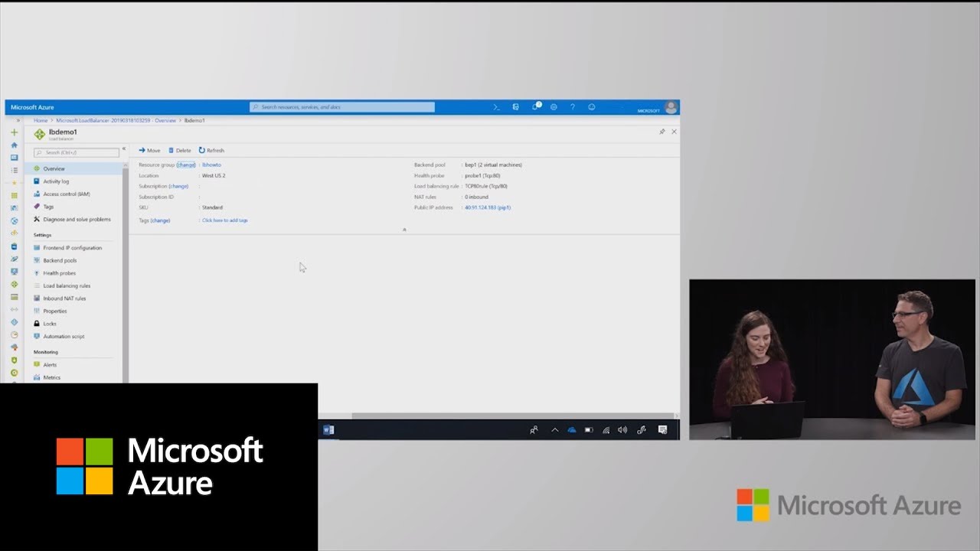Select Overview in resource menu
Screen dimensions: 980x551
(73, 168)
